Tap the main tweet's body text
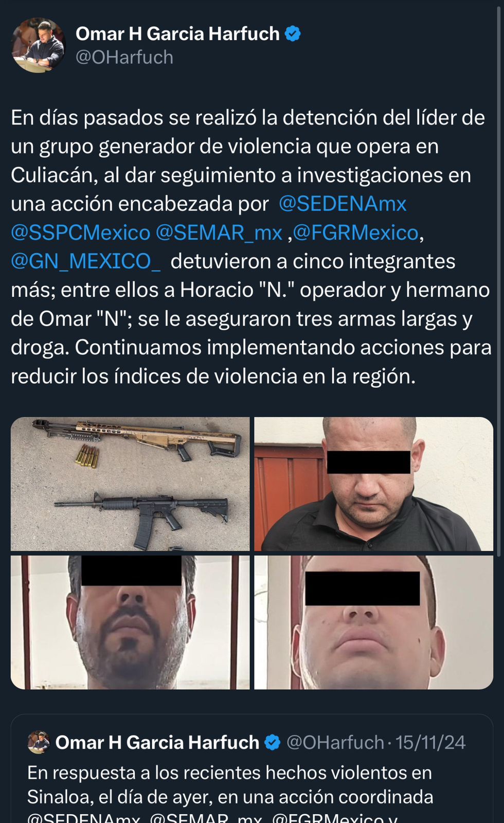 click(251, 247)
